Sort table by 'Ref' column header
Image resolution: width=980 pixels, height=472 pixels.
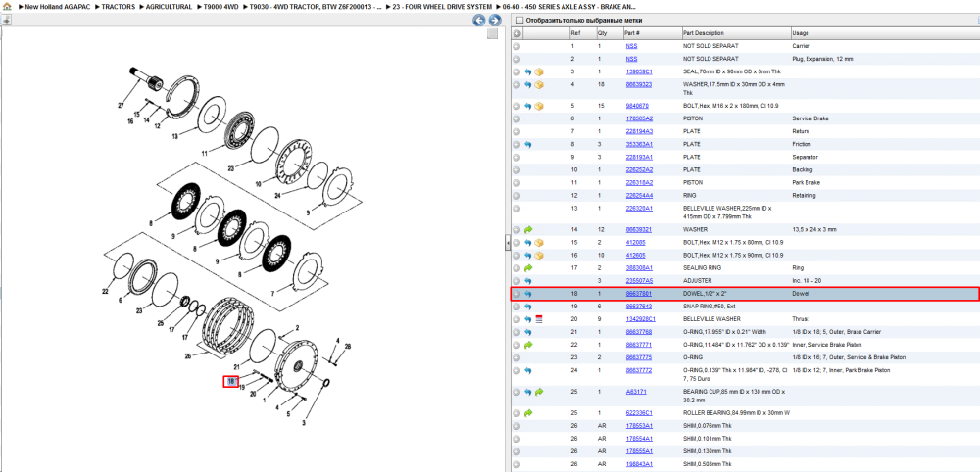pyautogui.click(x=581, y=33)
